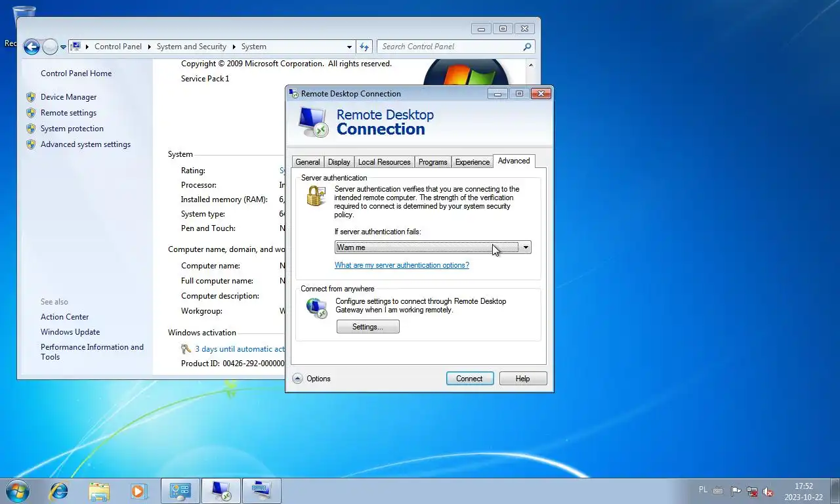Open recent pages dropdown next to Forward
Screen dimensions: 840x504
(x=64, y=47)
